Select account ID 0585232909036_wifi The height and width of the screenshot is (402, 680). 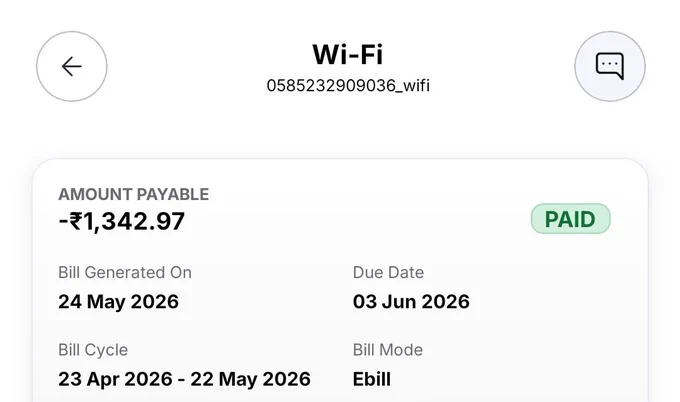tap(348, 85)
